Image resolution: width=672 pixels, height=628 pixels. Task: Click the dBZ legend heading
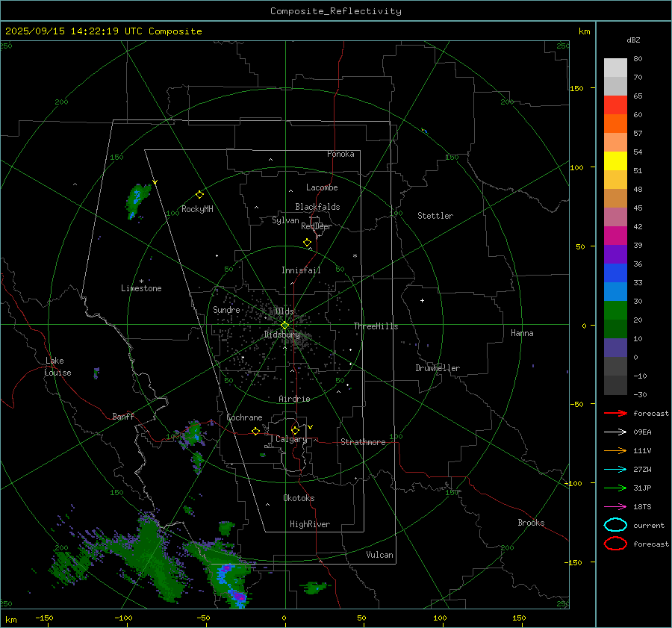point(633,40)
